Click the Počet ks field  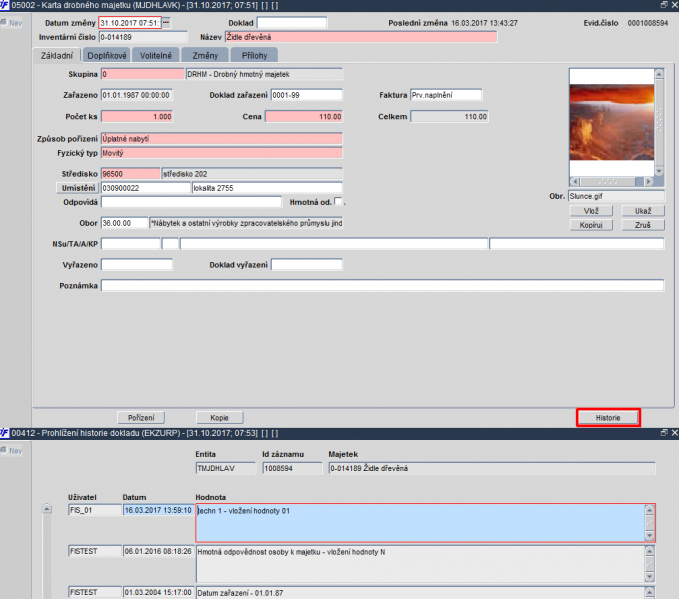tap(137, 117)
